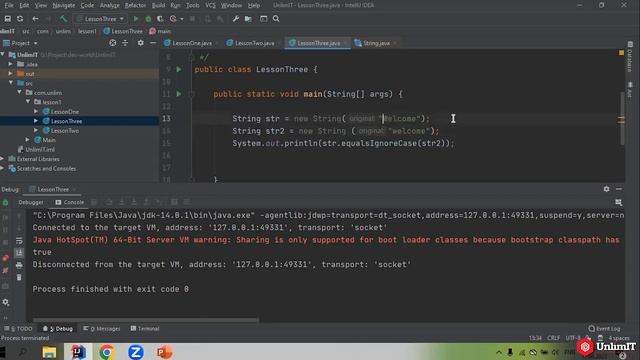The image size is (640, 360).
Task: Click the Print console icon
Action: (x=19, y=265)
